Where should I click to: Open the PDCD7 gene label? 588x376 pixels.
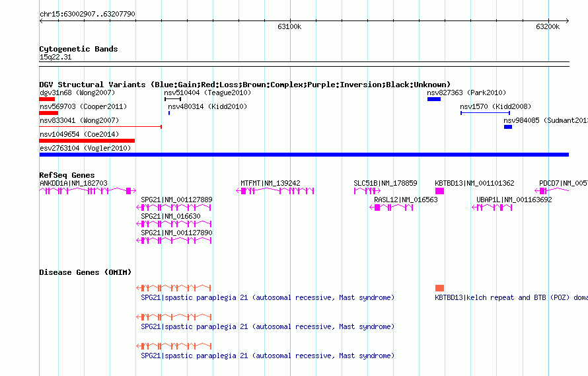pyautogui.click(x=564, y=183)
